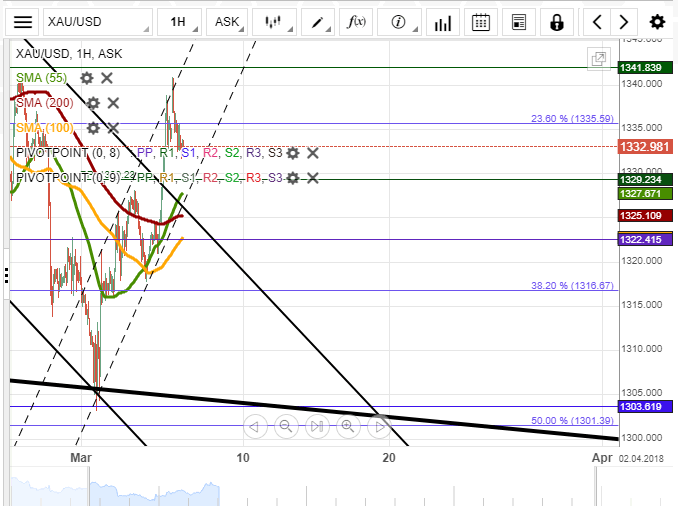This screenshot has height=515, width=678.
Task: Click the 1341.839 price level tag
Action: (x=645, y=67)
